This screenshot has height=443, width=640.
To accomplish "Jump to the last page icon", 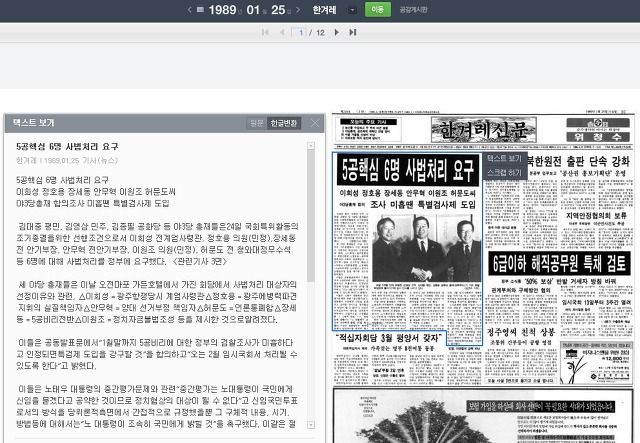I will (x=353, y=32).
